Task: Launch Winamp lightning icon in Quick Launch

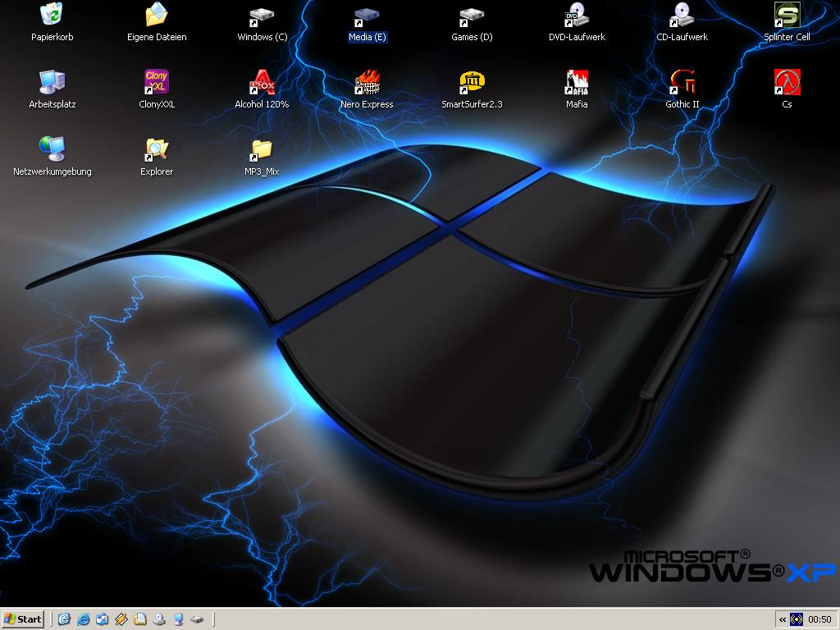Action: [x=121, y=619]
